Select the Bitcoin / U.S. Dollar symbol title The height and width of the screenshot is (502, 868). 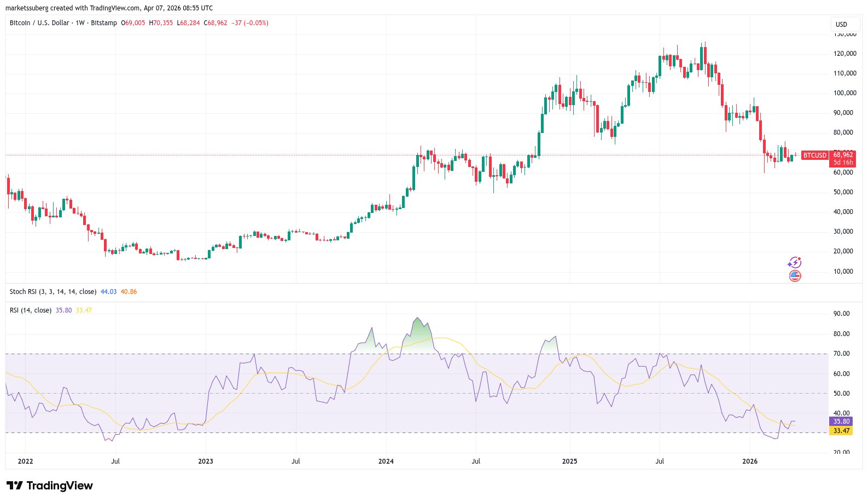coord(39,23)
